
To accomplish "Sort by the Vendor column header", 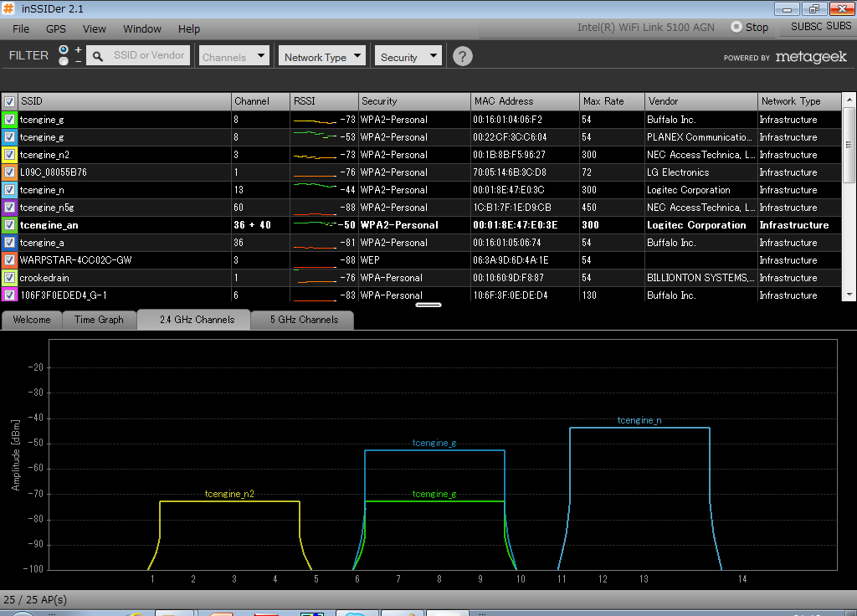I will click(701, 101).
